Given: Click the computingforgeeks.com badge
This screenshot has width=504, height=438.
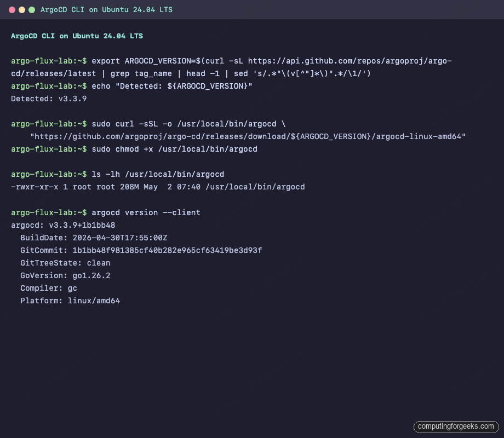Looking at the screenshot, I should click(456, 427).
